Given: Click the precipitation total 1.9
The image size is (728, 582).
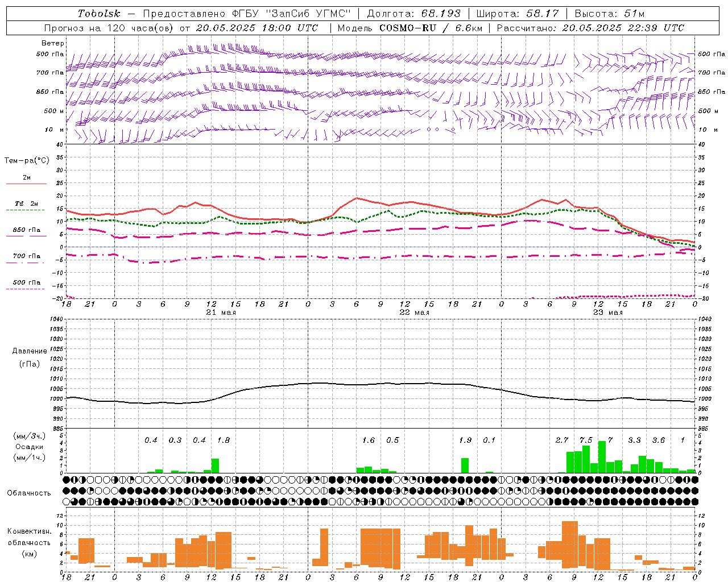Looking at the screenshot, I should click(465, 440).
